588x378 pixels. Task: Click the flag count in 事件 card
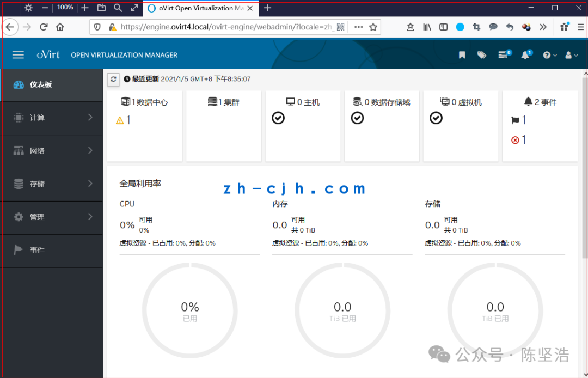519,120
